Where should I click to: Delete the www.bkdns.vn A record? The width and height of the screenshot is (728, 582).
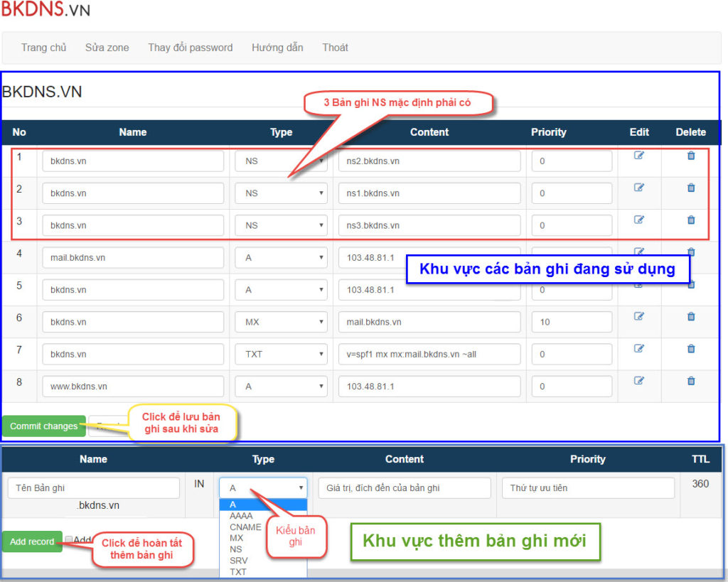click(691, 380)
